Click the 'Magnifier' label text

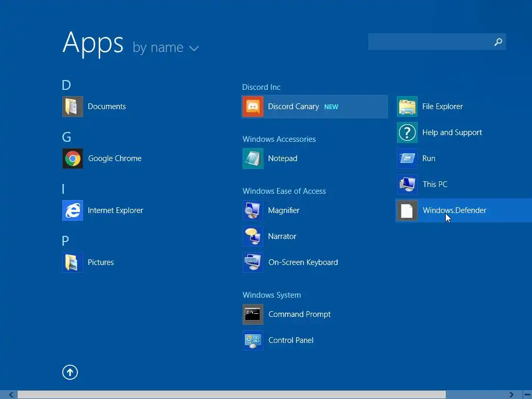click(284, 210)
